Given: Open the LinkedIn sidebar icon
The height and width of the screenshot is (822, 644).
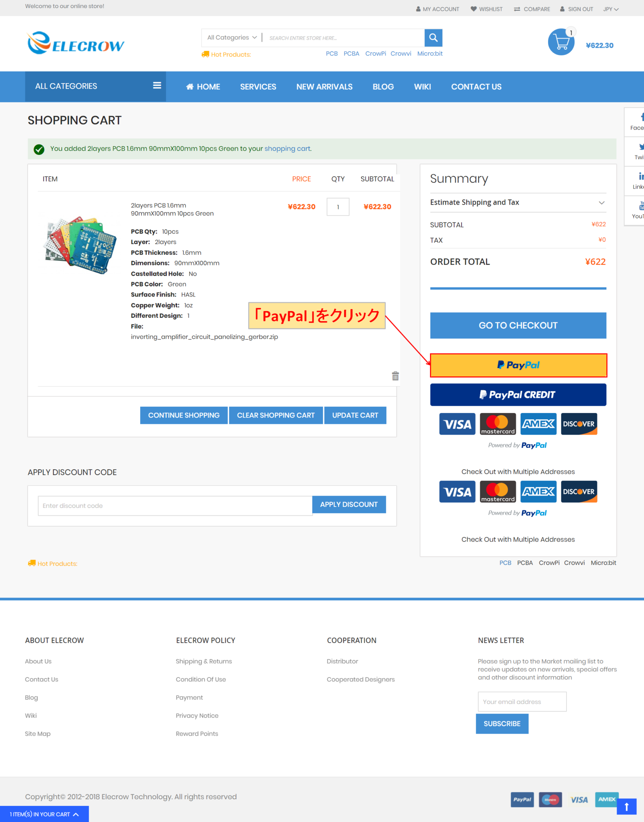Looking at the screenshot, I should click(x=639, y=180).
